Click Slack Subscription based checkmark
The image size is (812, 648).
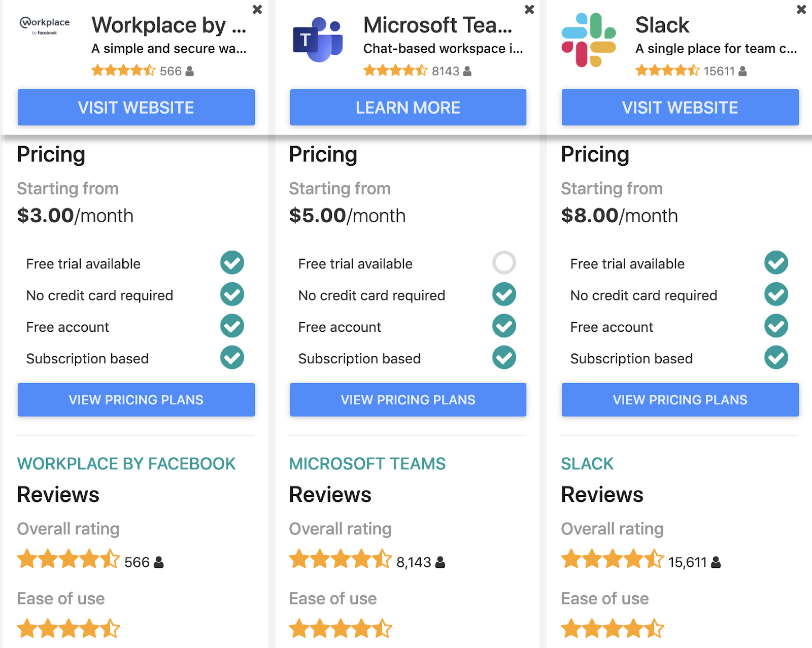(x=776, y=358)
